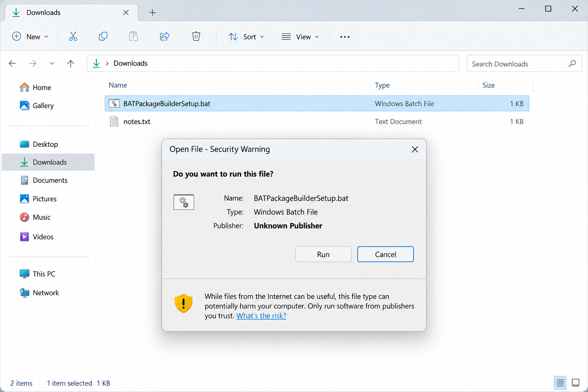The width and height of the screenshot is (588, 392).
Task: Select the notes.txt file name
Action: coord(137,122)
